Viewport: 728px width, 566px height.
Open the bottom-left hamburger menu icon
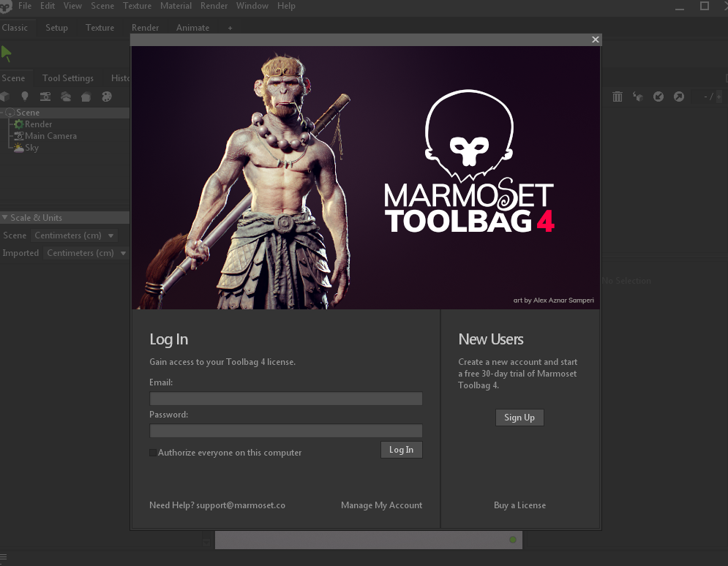3,557
